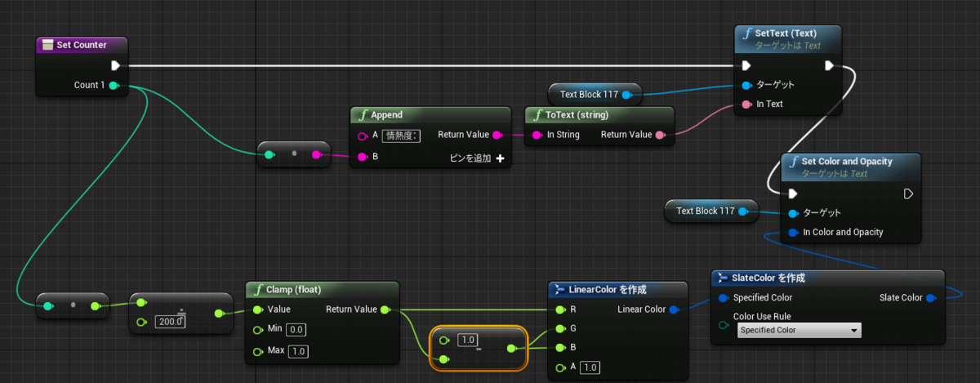Click the output pin of the subtract node

coord(511,349)
